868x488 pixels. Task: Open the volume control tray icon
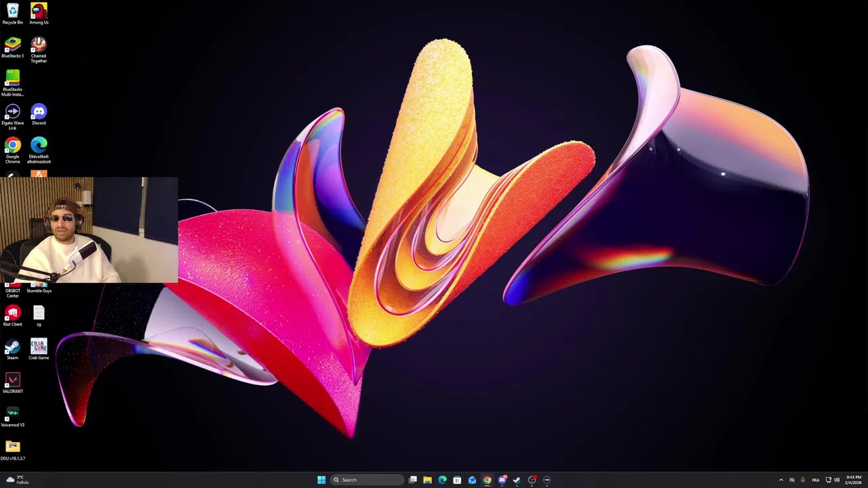[x=837, y=480]
